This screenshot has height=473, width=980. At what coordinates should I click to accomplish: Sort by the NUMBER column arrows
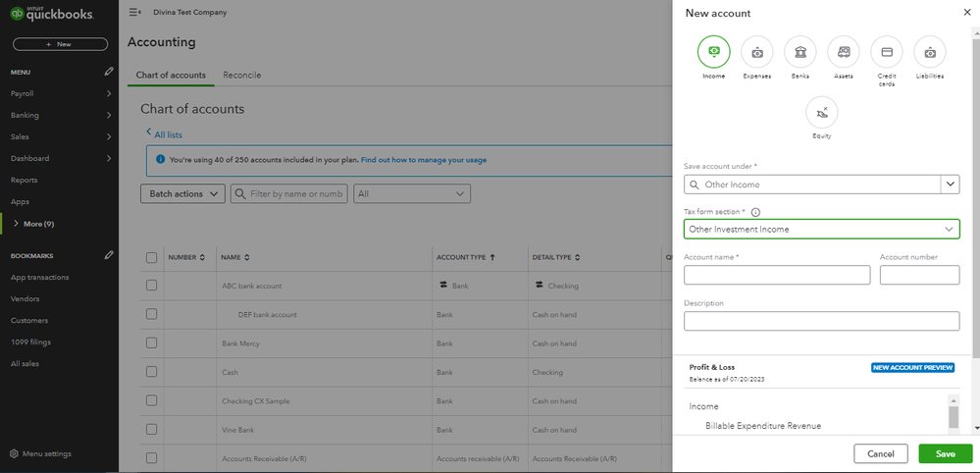click(x=202, y=257)
